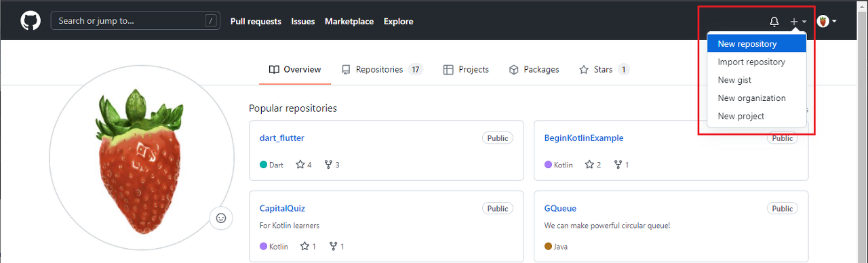This screenshot has width=868, height=263.
Task: Switch to the Repositories tab
Action: [382, 69]
